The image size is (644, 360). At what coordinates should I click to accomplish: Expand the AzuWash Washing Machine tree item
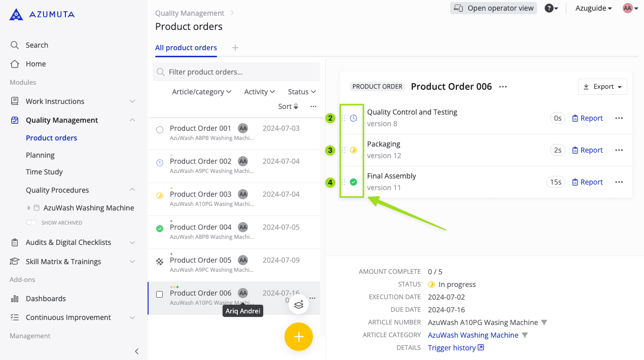pos(29,207)
